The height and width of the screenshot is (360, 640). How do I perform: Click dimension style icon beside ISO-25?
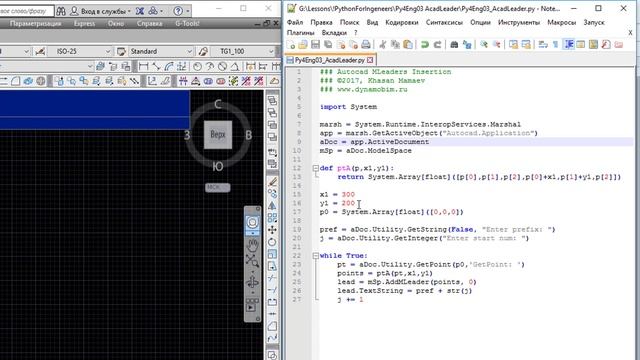[40, 51]
